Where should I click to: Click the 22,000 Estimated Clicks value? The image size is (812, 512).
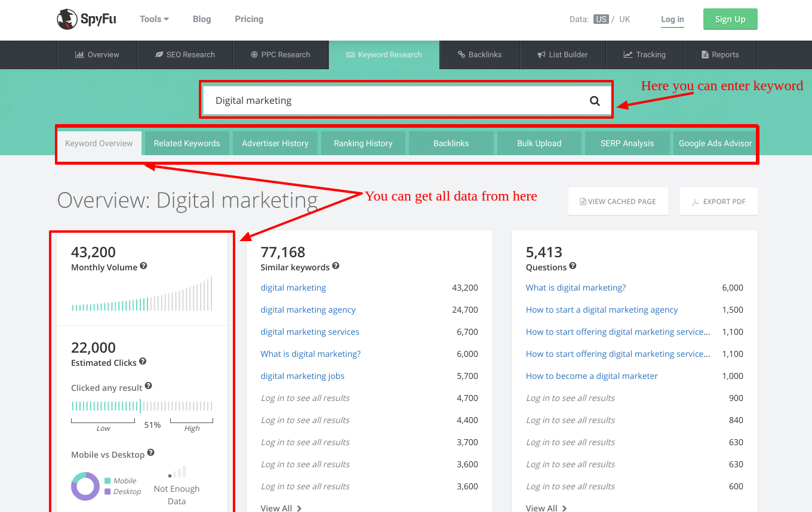93,348
